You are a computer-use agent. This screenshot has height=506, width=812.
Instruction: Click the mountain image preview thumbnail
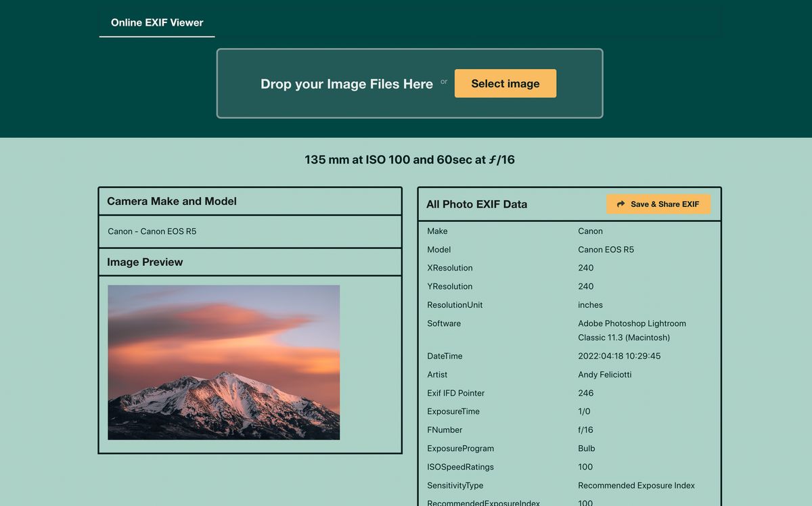(223, 363)
